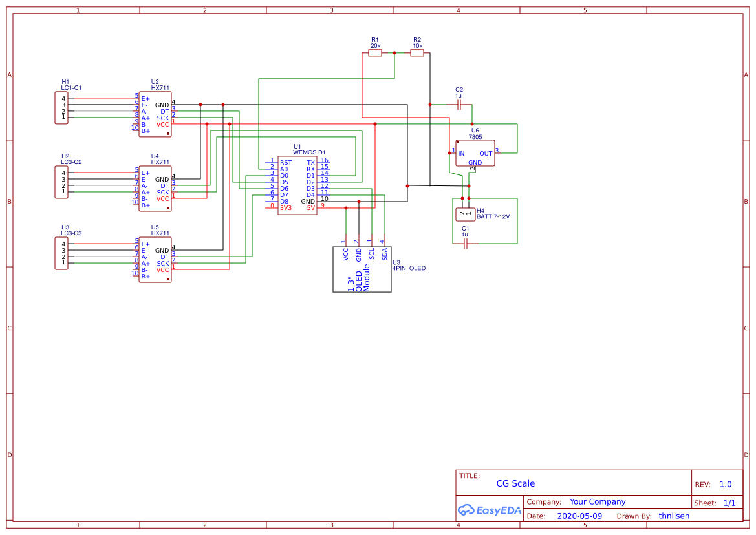Click the H4 BATT 7-12V connector
This screenshot has height=535, width=756.
tap(464, 211)
